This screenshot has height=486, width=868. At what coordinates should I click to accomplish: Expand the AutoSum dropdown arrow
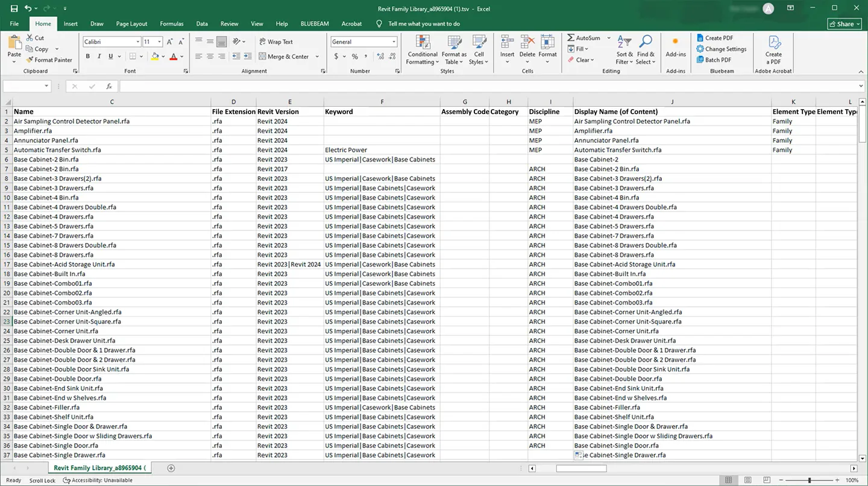608,38
